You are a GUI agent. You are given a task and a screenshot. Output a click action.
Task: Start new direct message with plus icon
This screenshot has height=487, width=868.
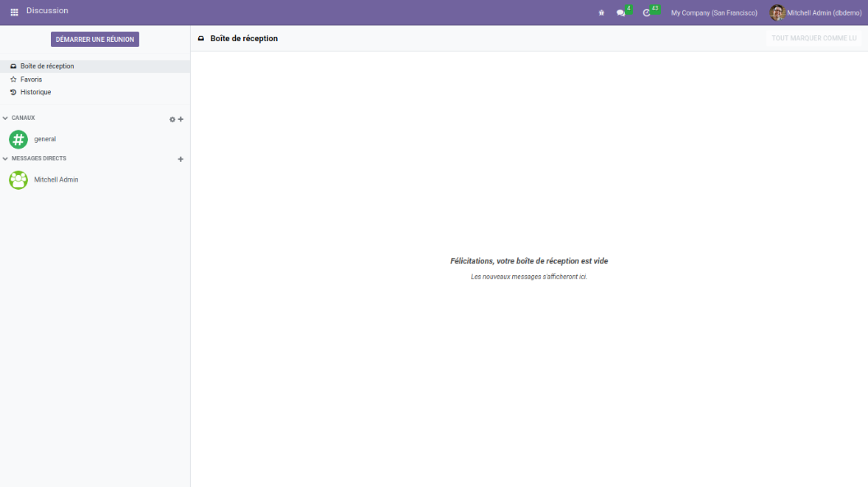point(181,159)
